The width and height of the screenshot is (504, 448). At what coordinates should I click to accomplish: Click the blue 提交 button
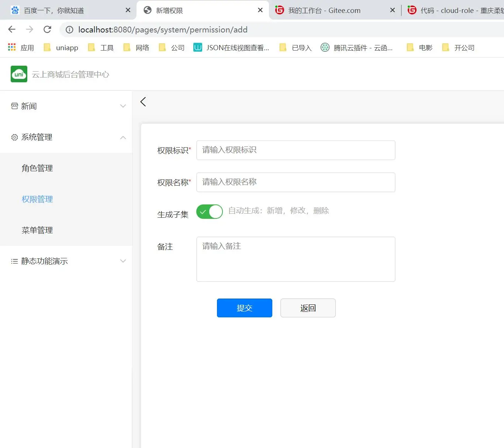click(244, 308)
